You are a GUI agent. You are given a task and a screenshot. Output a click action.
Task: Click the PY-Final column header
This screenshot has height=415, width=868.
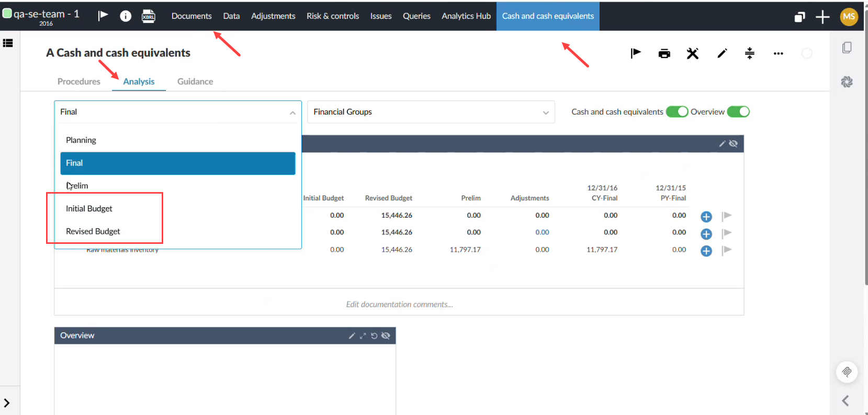[673, 198]
